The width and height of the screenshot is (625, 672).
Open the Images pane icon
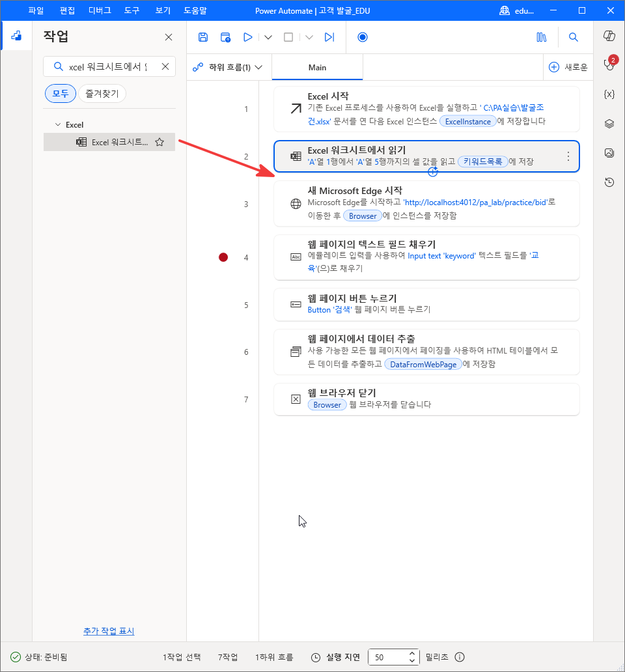(609, 152)
